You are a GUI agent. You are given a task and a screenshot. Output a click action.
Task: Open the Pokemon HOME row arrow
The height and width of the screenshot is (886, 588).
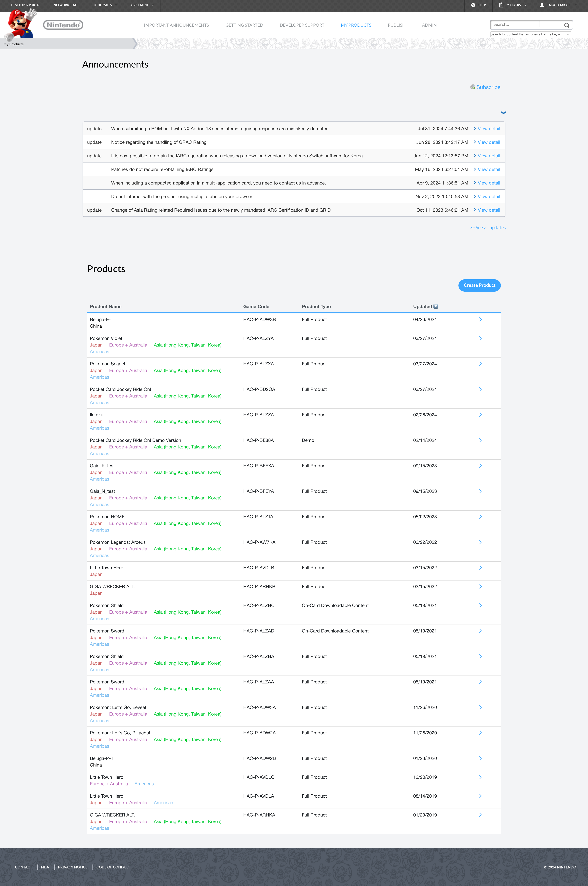[480, 517]
